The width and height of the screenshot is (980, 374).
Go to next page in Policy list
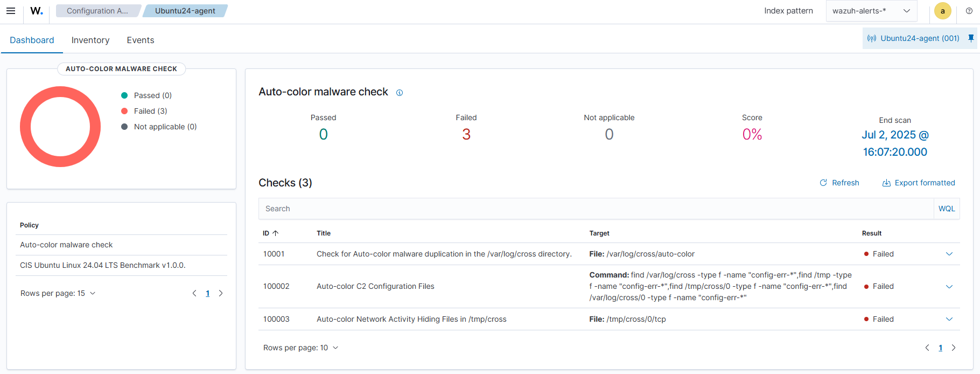[x=221, y=293]
